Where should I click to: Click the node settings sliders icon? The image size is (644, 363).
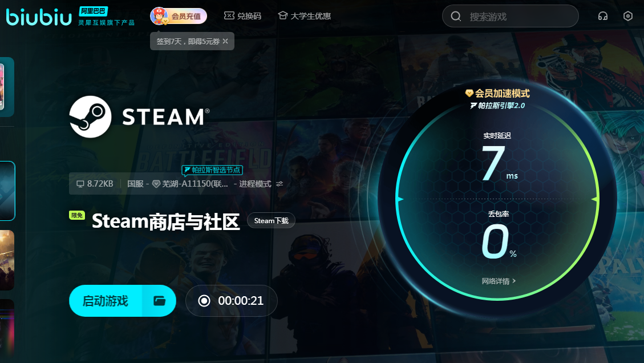coord(280,184)
